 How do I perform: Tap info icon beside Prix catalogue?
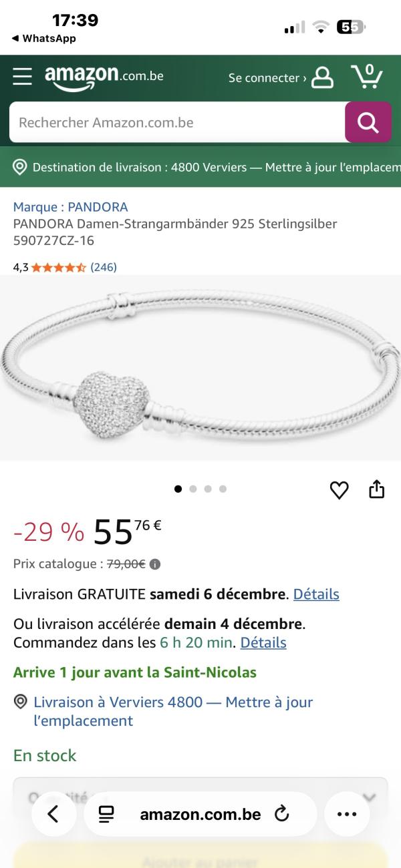pos(155,564)
